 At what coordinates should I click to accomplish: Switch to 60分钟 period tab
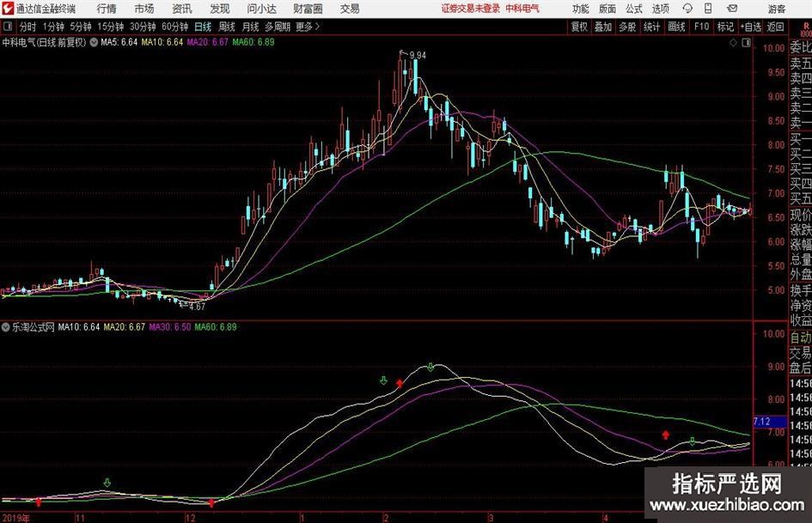(x=174, y=27)
